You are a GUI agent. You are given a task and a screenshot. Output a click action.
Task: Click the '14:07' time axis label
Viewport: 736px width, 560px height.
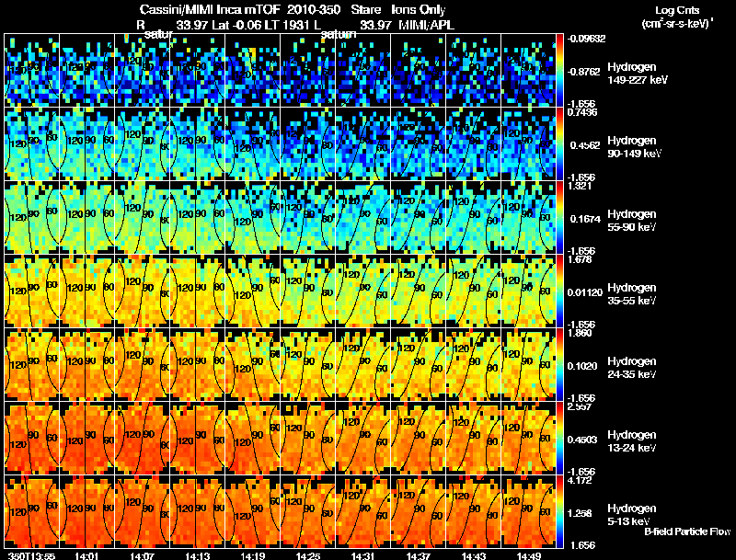tap(143, 556)
